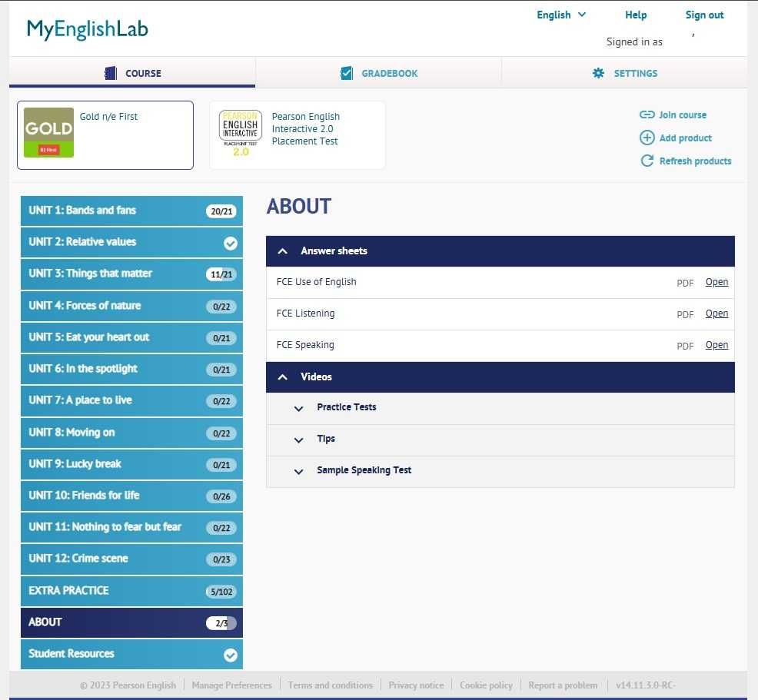Image resolution: width=758 pixels, height=700 pixels.
Task: Click the Sign out link
Action: (x=704, y=15)
